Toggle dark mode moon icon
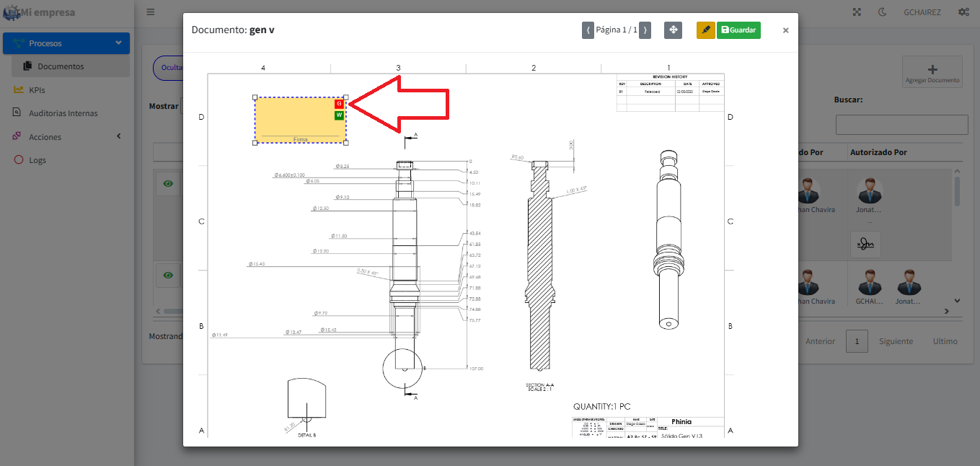The width and height of the screenshot is (980, 466). (882, 12)
